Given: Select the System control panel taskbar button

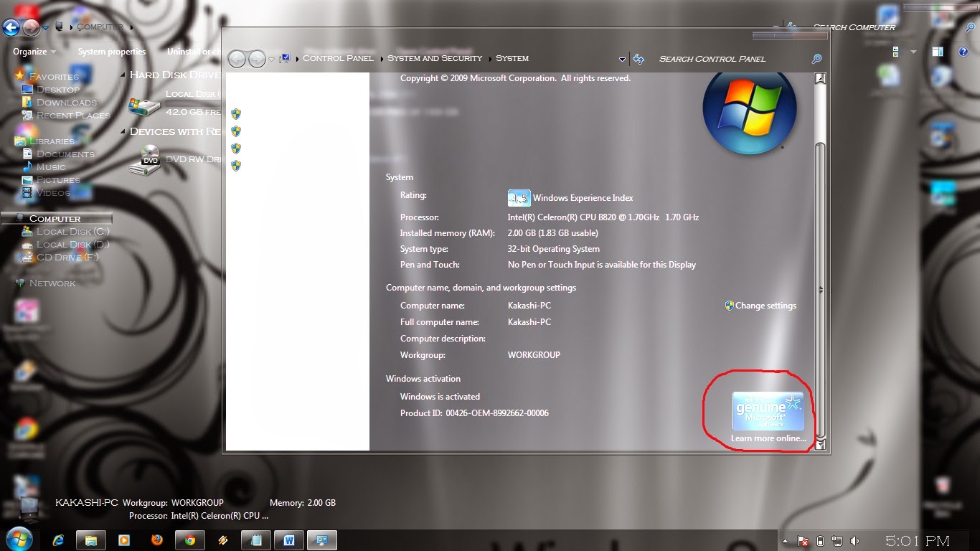Looking at the screenshot, I should pyautogui.click(x=322, y=540).
